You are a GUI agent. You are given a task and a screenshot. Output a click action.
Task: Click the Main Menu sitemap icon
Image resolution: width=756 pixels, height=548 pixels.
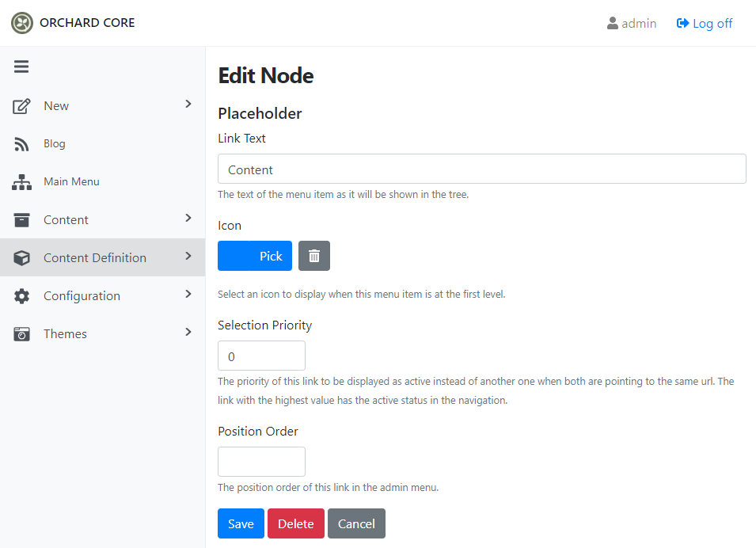pos(21,182)
